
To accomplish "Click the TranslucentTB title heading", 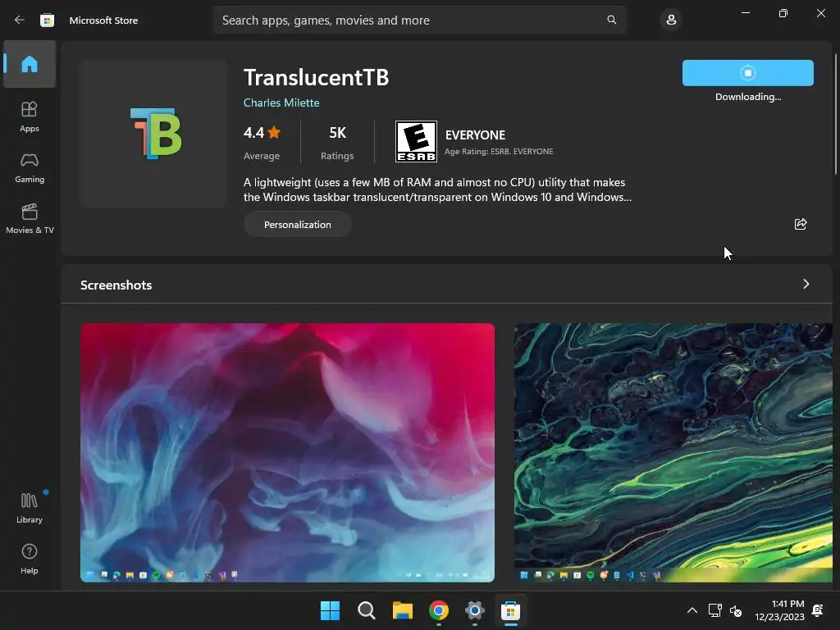I will [x=316, y=78].
